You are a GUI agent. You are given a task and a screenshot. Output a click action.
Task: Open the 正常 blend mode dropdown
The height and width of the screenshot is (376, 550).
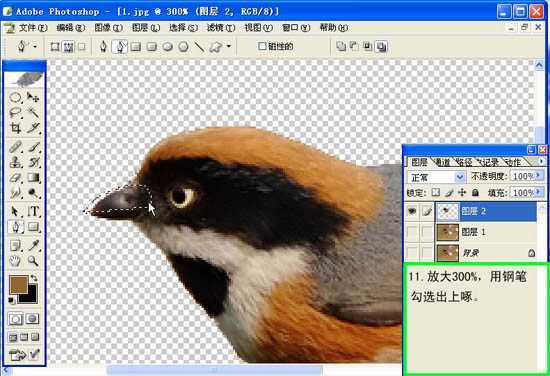pyautogui.click(x=460, y=177)
